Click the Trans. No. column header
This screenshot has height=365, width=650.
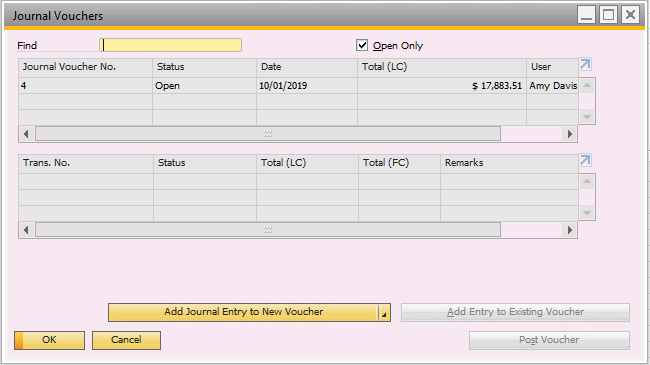86,163
